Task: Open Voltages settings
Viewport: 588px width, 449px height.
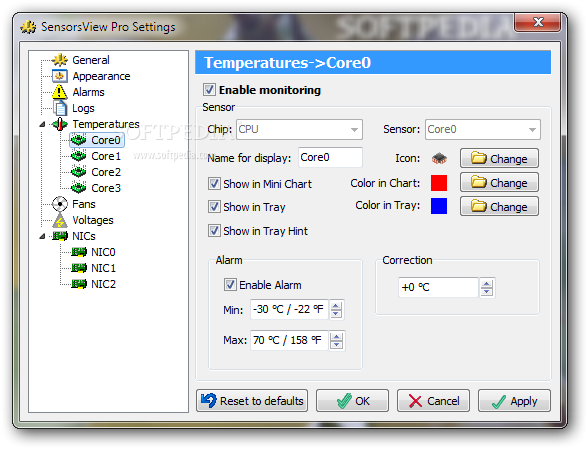Action: point(93,220)
